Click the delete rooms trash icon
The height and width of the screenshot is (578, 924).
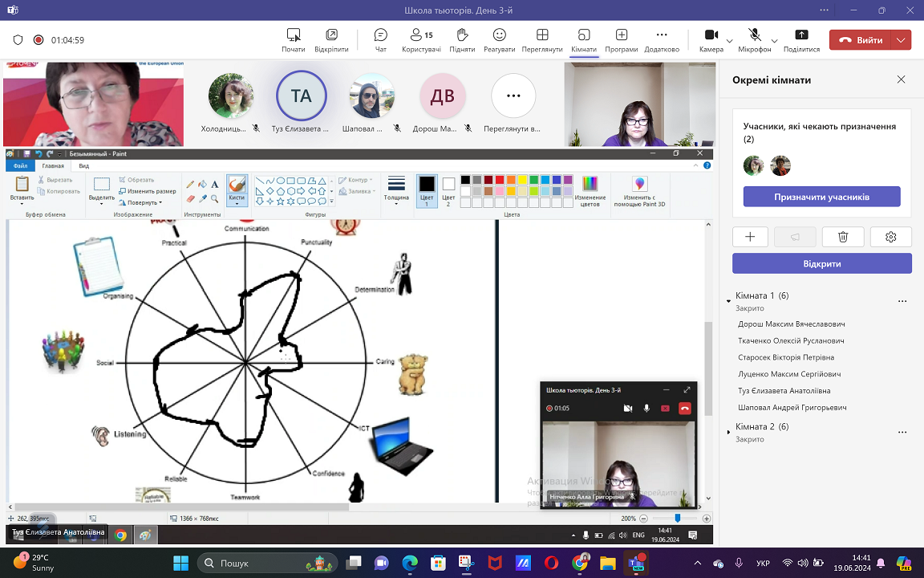843,237
